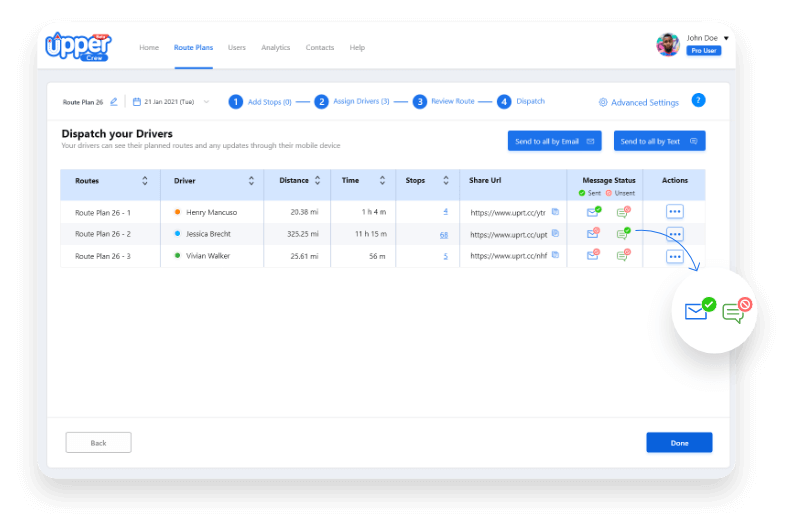Click the distance value '325.25 mi'
The height and width of the screenshot is (531, 795).
pos(303,234)
